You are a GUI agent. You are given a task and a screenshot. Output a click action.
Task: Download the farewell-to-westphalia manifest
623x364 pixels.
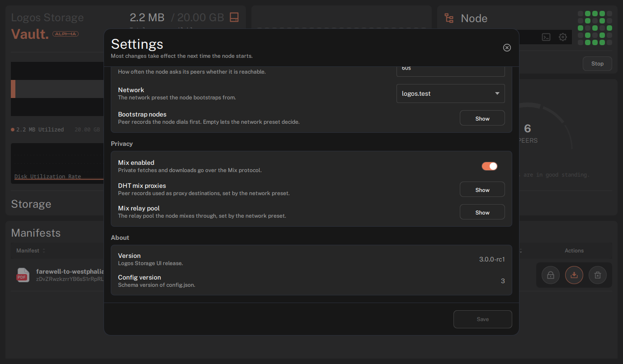coord(574,275)
